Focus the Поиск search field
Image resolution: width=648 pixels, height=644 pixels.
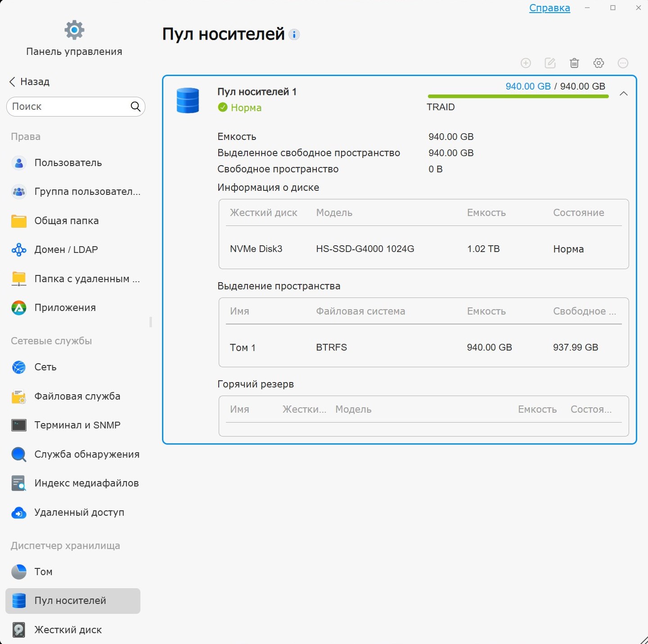[76, 107]
